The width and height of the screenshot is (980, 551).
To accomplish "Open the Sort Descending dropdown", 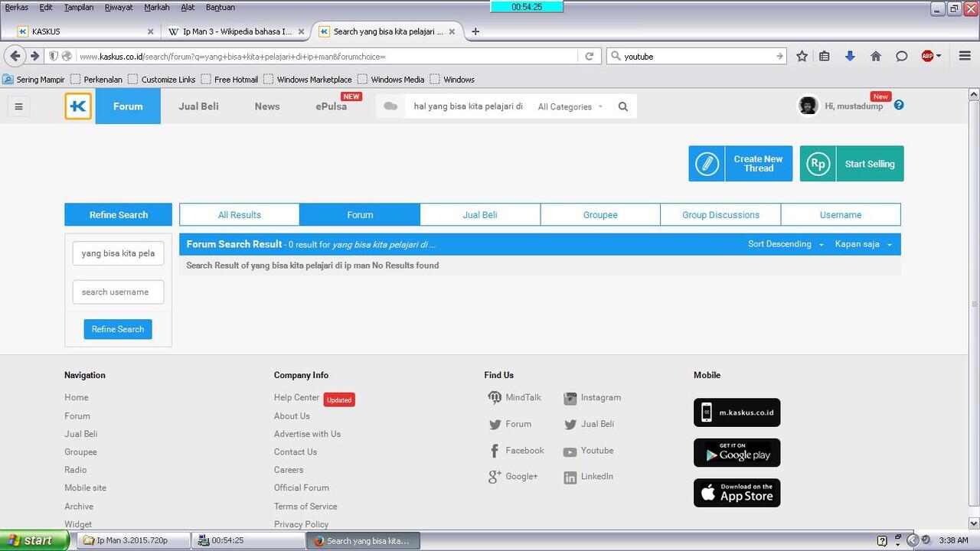I will [x=786, y=244].
